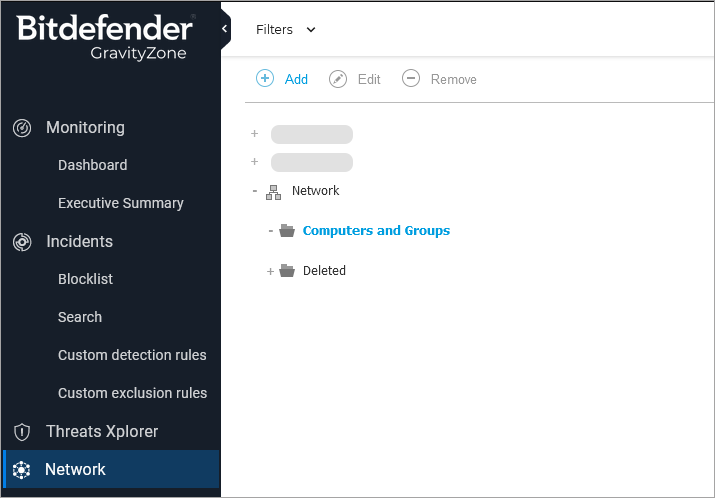Screen dimensions: 715x498
Task: Click the Bitdefender GravityZone logo
Action: 104,37
